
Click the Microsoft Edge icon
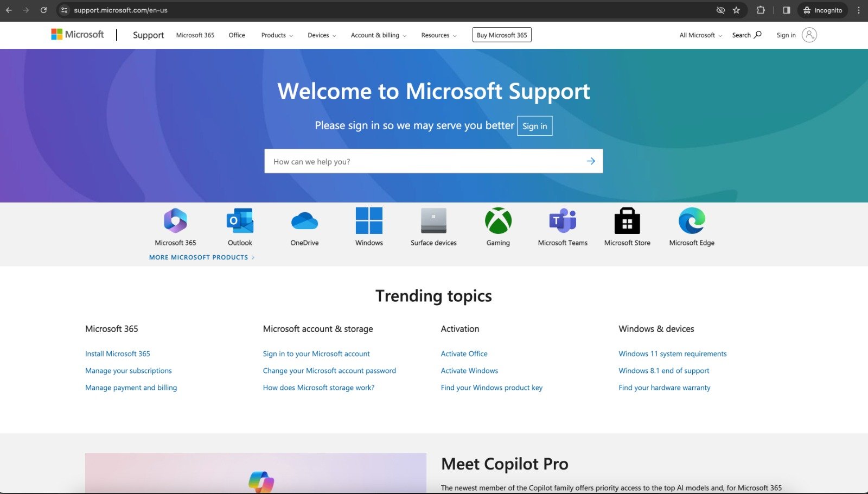click(x=692, y=221)
